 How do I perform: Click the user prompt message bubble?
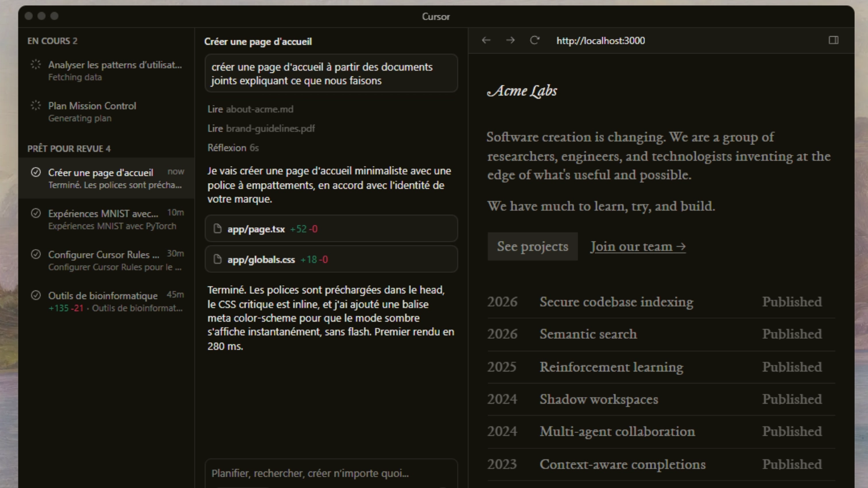pos(331,73)
